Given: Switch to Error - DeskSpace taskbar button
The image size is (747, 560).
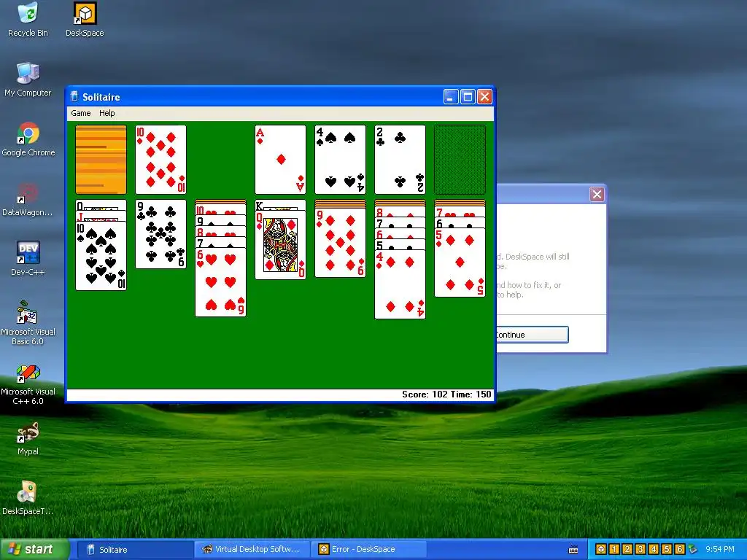Looking at the screenshot, I should pyautogui.click(x=368, y=550).
